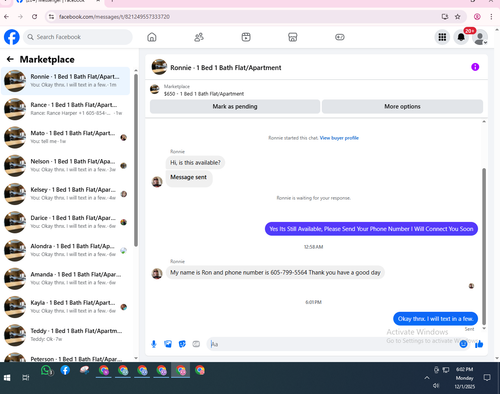Send a thumbs-up like

479,344
